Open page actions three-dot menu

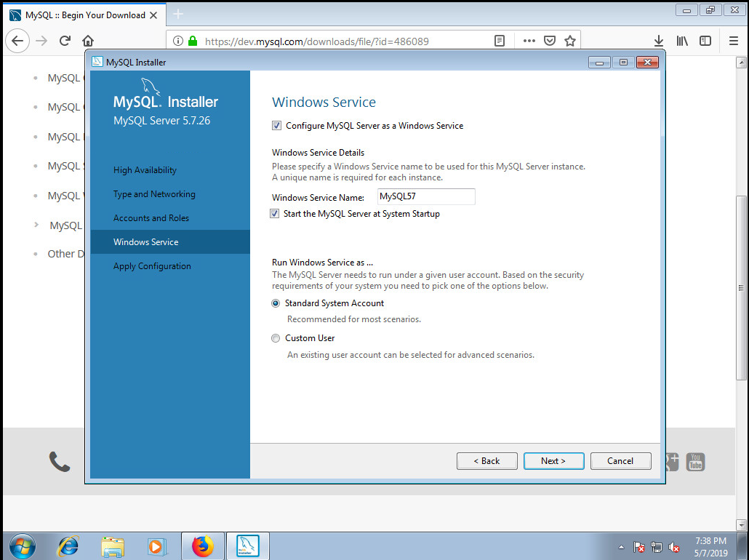point(529,41)
